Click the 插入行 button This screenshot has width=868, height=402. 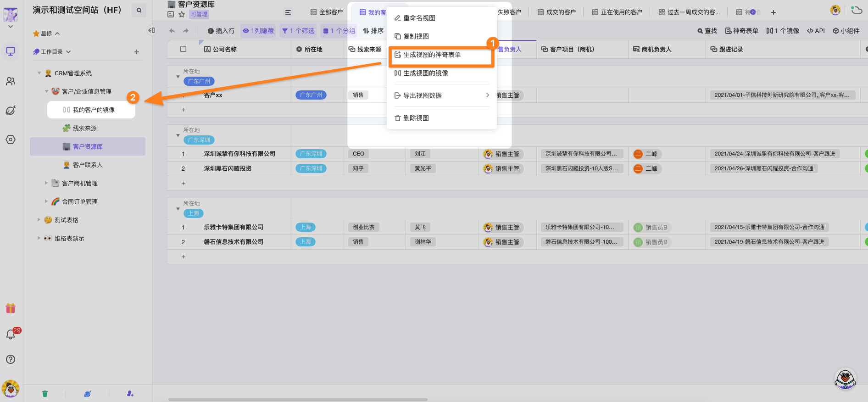point(221,31)
